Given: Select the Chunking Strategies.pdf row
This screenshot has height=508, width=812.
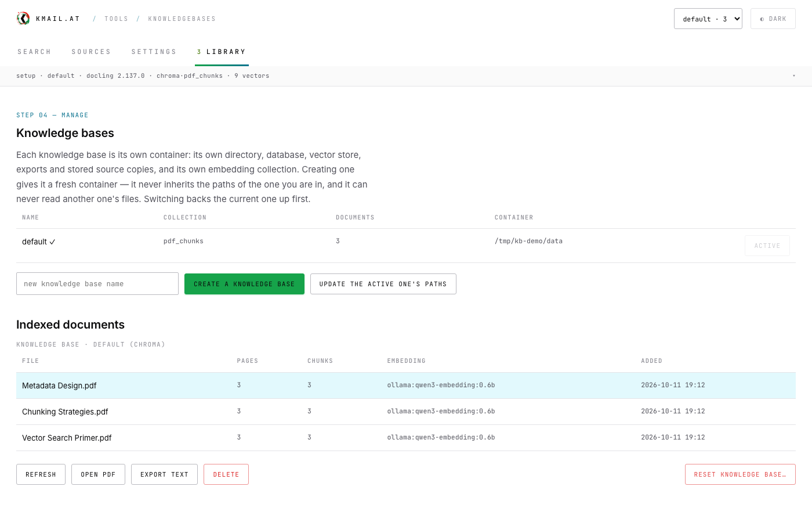Looking at the screenshot, I should coord(406,412).
